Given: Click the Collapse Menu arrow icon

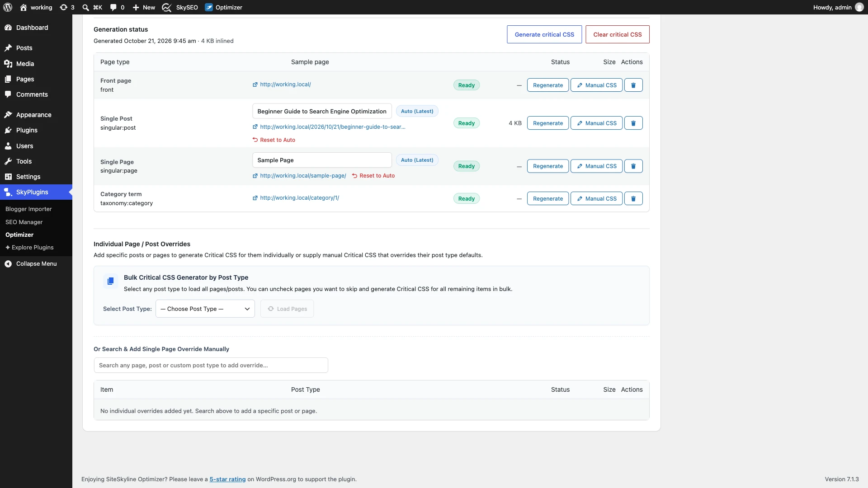Looking at the screenshot, I should [8, 264].
